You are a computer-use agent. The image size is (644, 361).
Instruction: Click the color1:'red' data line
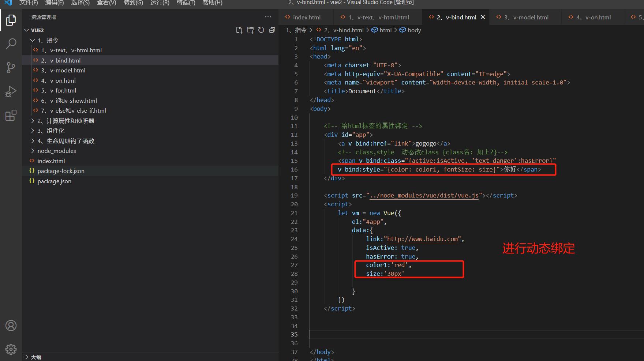pos(389,265)
